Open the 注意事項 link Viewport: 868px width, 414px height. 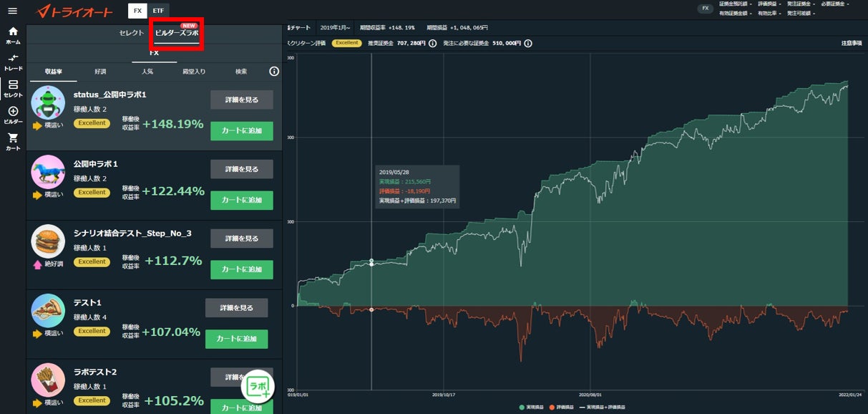point(851,43)
